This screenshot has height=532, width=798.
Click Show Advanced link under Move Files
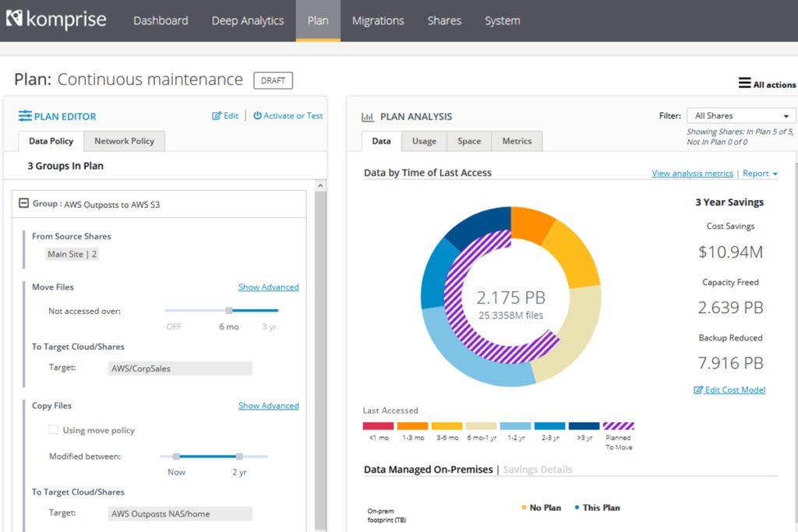(268, 287)
